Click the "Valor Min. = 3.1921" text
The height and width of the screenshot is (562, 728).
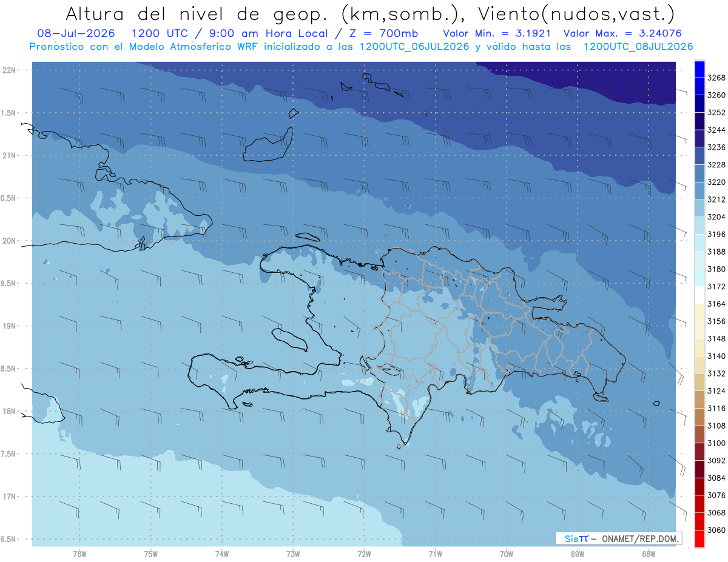coord(497,33)
